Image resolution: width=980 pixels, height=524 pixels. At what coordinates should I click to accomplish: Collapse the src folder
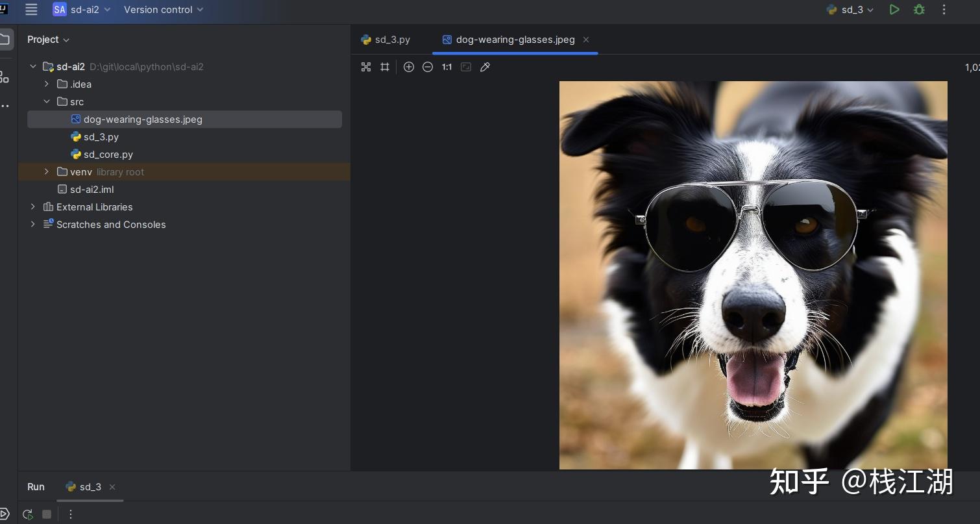pyautogui.click(x=46, y=101)
